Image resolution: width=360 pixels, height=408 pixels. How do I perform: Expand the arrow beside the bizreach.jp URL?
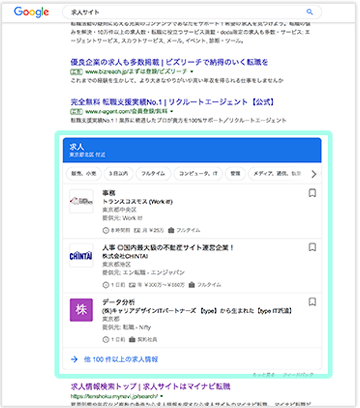coord(192,72)
